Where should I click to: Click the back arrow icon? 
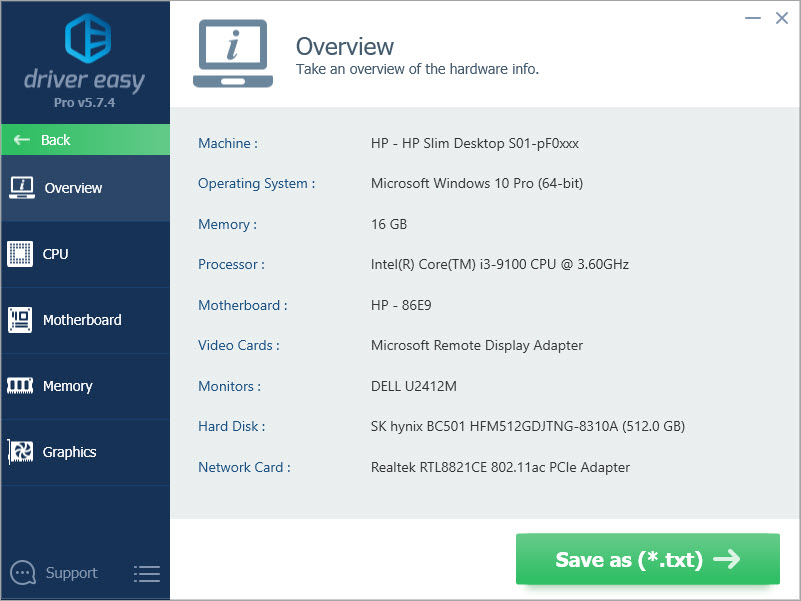click(x=22, y=140)
